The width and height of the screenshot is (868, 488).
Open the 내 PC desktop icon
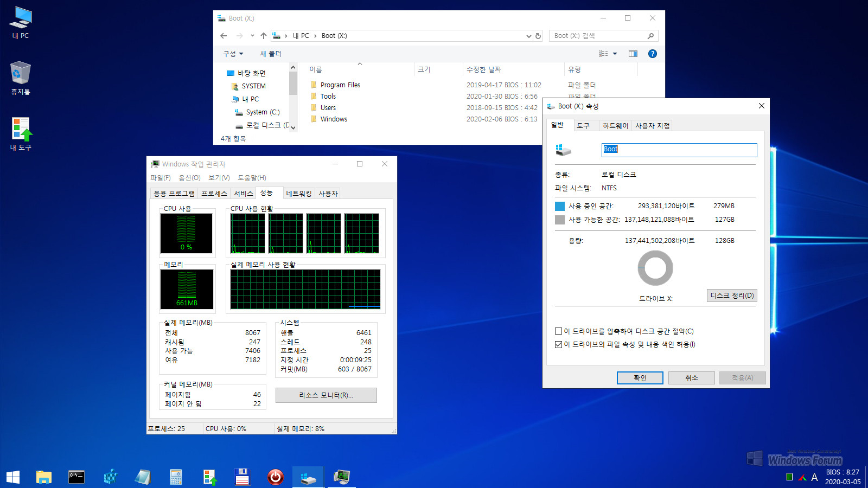(x=21, y=23)
